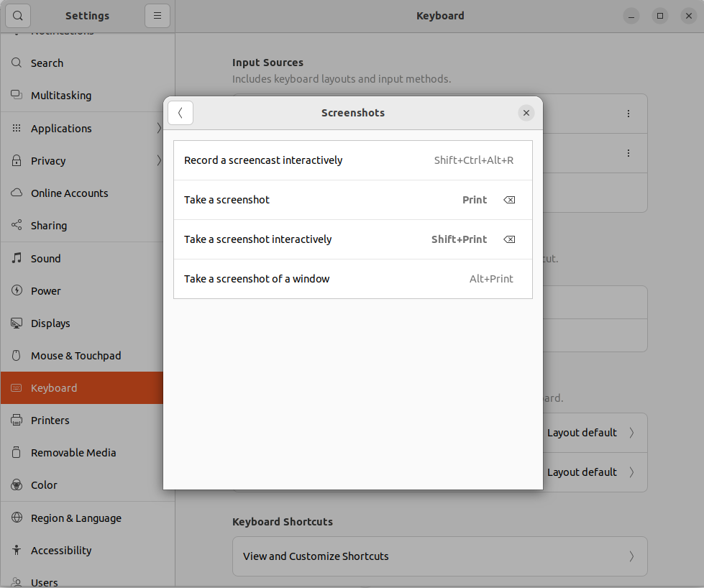Click the Sound music note icon

(17, 257)
